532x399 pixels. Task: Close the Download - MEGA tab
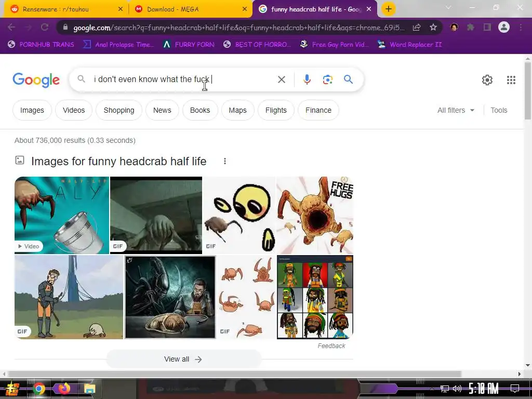tap(245, 9)
